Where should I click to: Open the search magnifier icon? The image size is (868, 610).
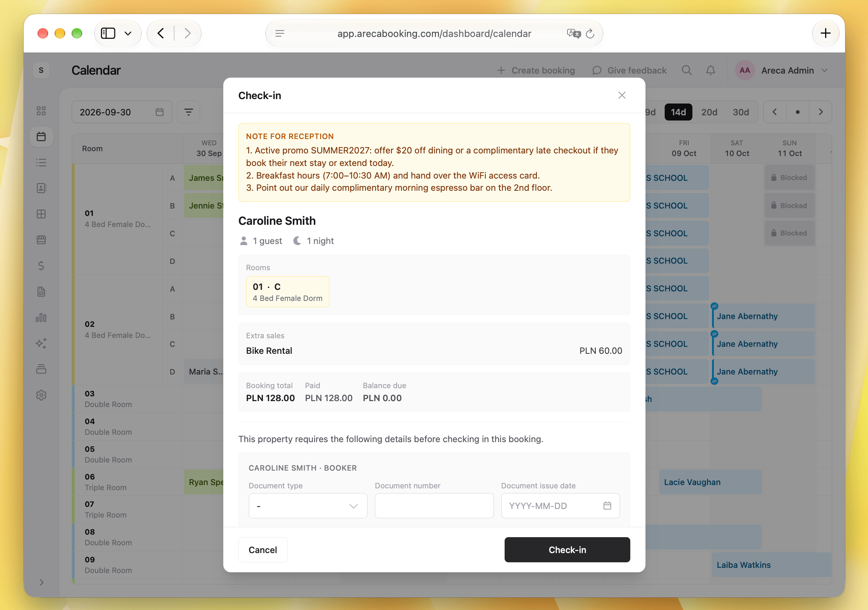coord(686,70)
